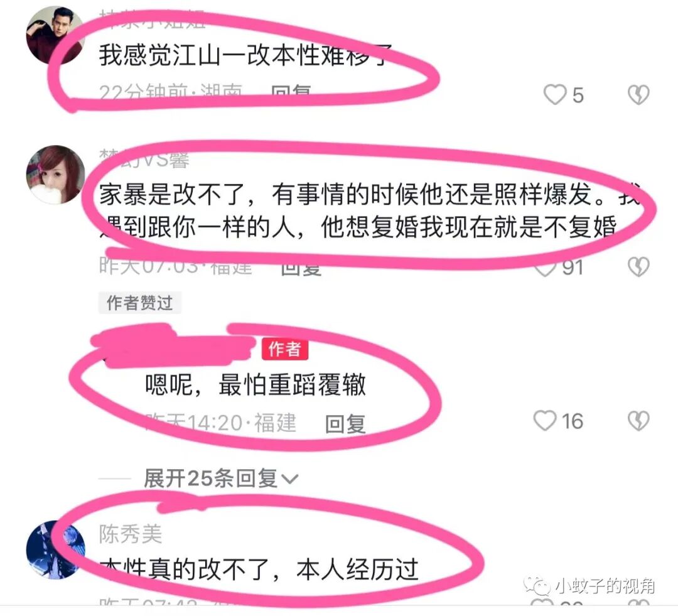Click the red 作者 badge

tap(284, 349)
